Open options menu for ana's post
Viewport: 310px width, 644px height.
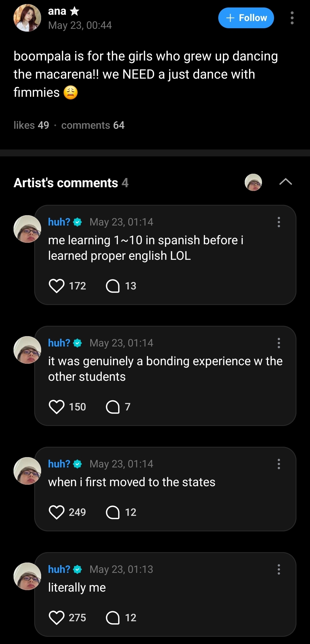coord(292,18)
